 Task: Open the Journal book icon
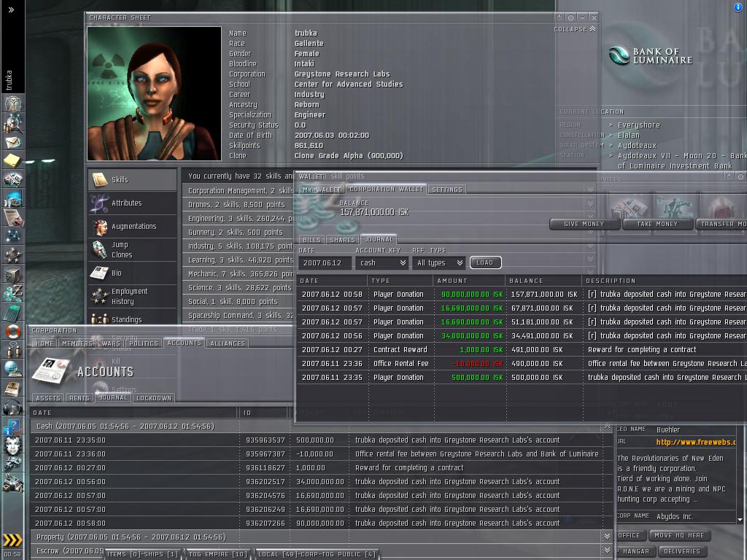[x=13, y=388]
